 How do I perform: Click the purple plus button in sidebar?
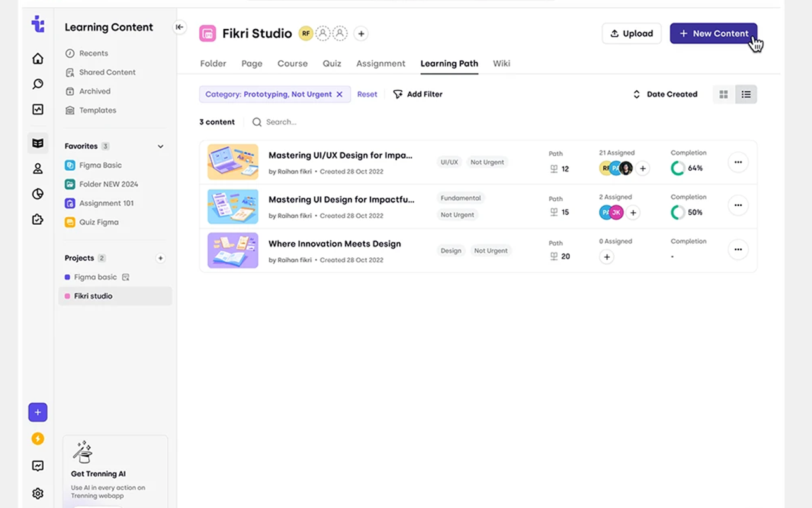pos(37,412)
